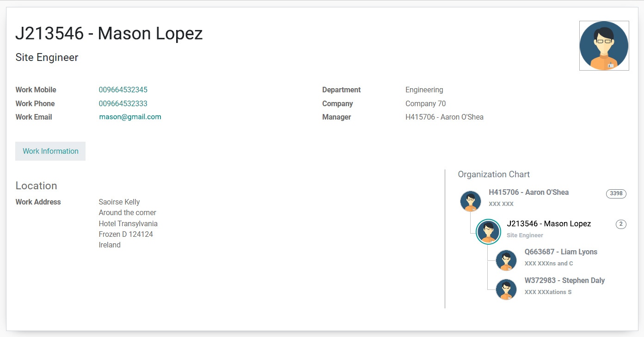Click the Work Email label
644x337 pixels.
pos(34,117)
